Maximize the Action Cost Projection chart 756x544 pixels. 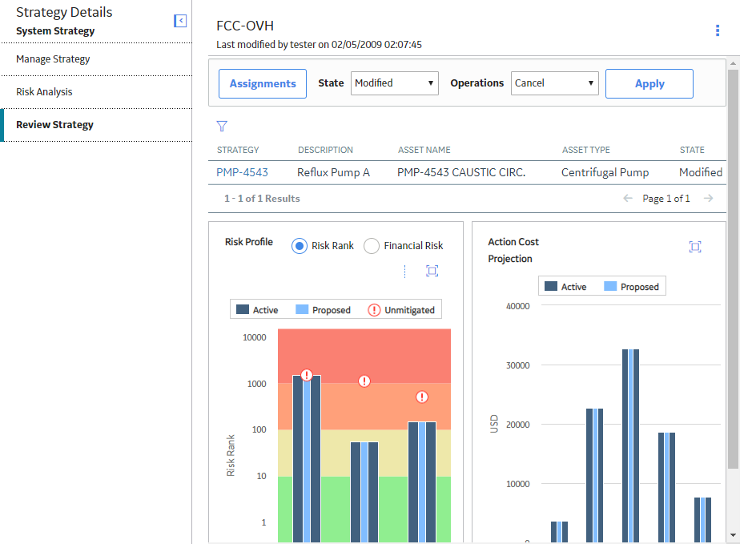click(695, 247)
